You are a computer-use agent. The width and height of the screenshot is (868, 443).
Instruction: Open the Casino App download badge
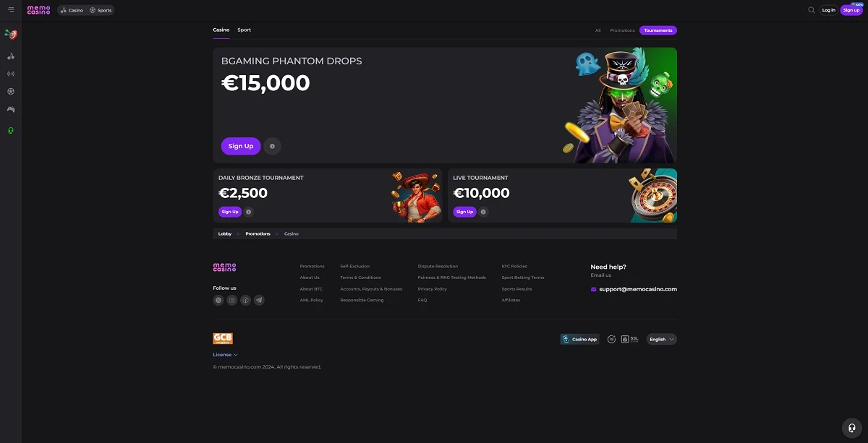(x=580, y=339)
